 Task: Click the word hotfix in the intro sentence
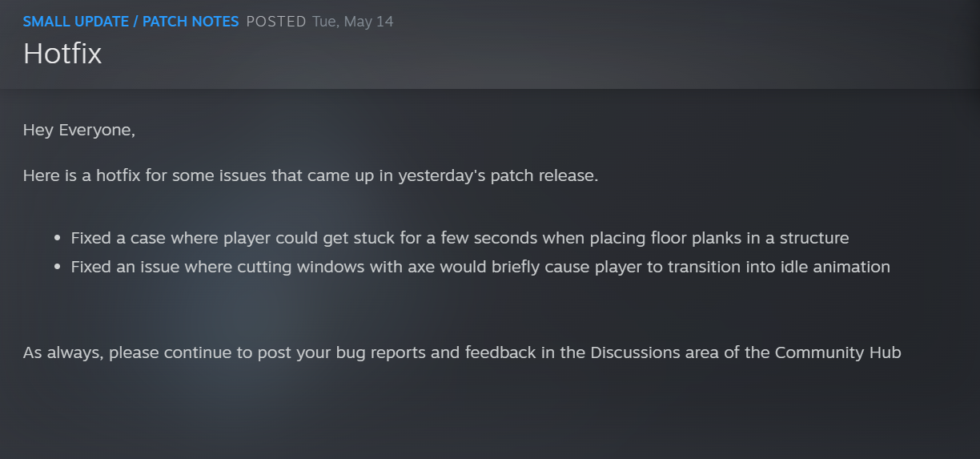click(x=118, y=175)
